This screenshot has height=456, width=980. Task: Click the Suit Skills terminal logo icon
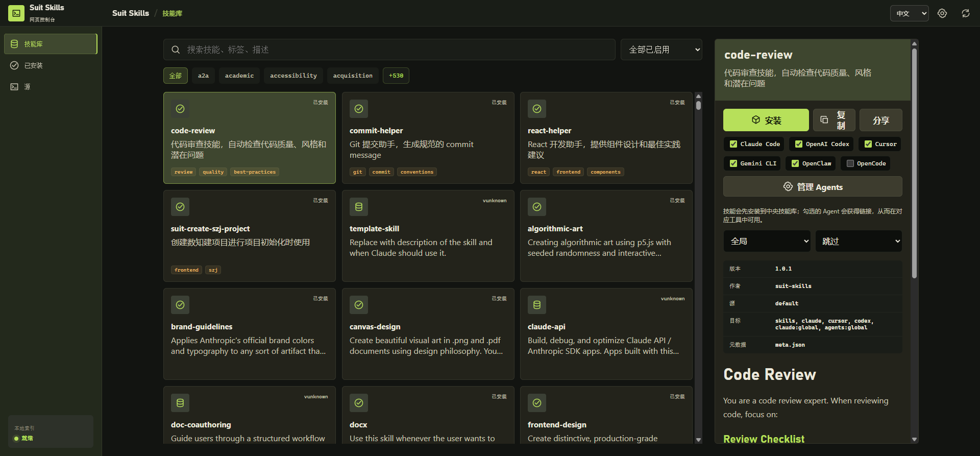coord(16,13)
